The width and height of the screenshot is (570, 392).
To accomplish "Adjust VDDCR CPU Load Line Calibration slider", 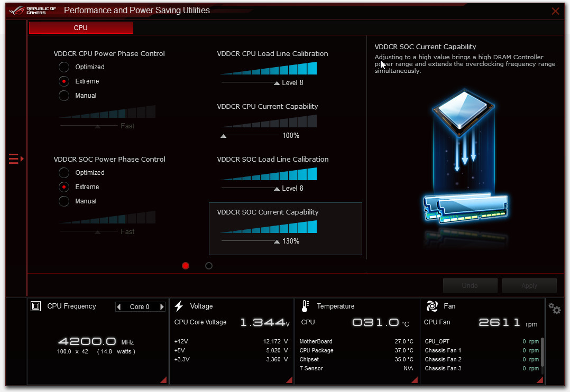I will point(277,83).
